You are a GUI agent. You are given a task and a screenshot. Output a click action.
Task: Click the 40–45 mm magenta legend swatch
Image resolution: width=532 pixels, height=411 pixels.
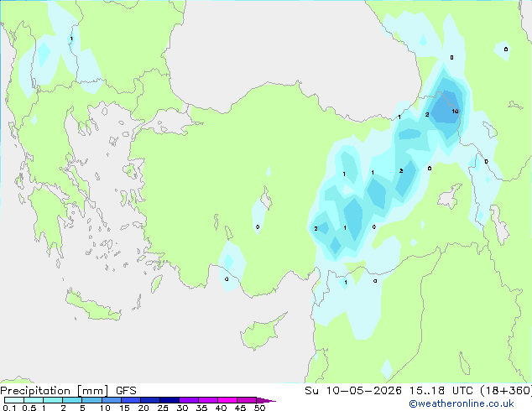coord(227,400)
